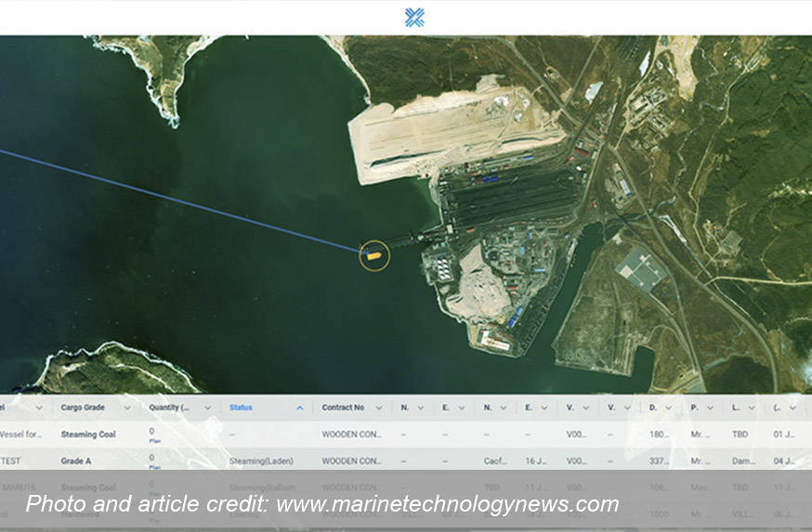Sort by clicking the Status column header
This screenshot has width=812, height=532.
click(x=241, y=408)
